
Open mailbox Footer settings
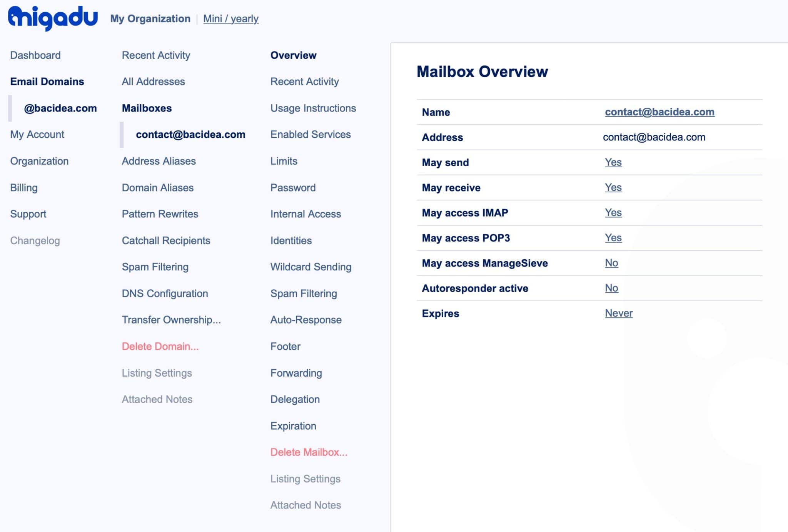coord(285,346)
